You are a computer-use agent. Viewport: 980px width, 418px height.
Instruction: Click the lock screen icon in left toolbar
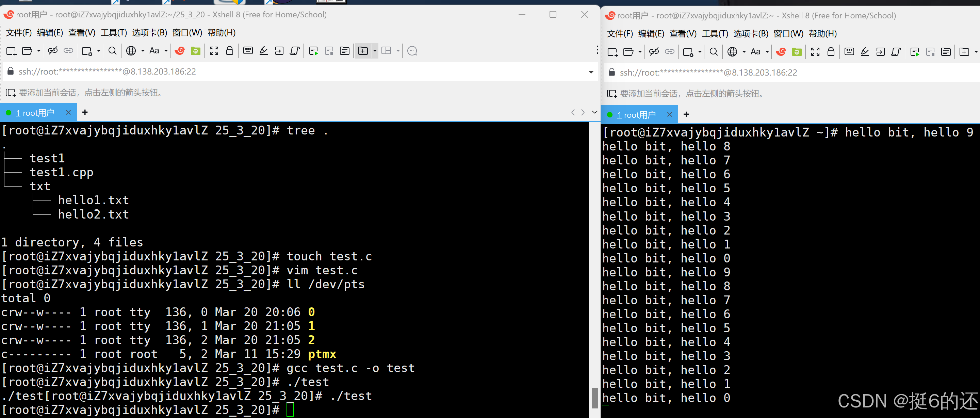point(230,51)
